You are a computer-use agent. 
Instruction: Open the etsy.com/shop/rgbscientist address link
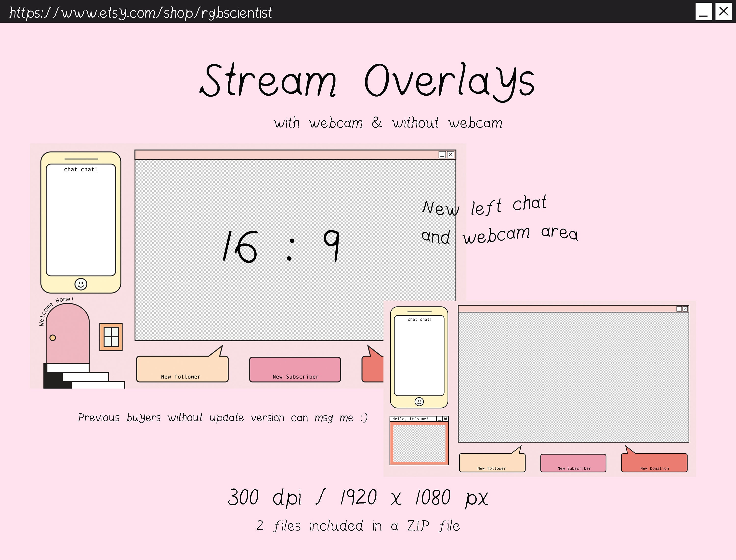point(140,13)
